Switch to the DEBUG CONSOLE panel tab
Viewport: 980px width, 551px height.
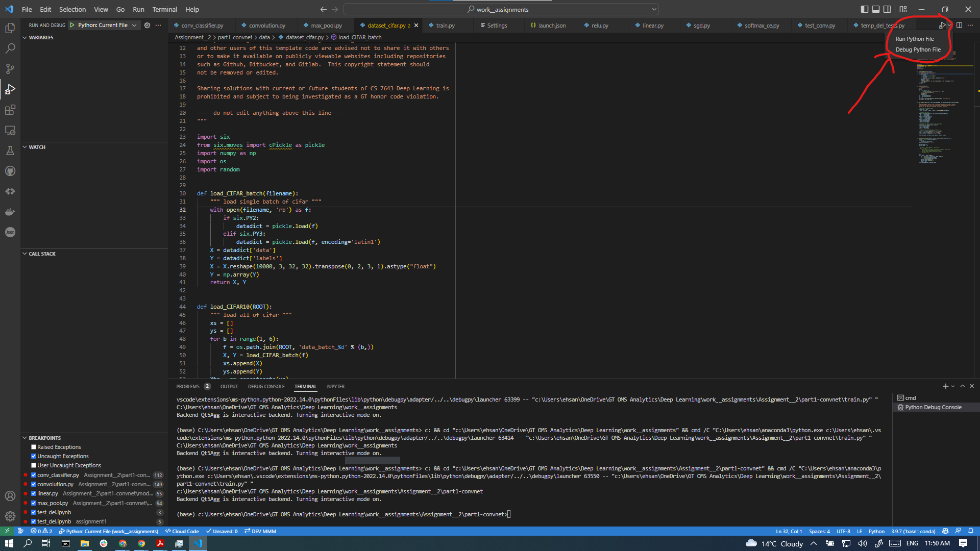coord(266,386)
